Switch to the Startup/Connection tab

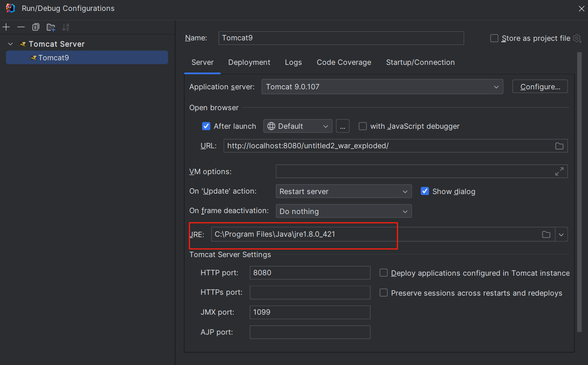[420, 63]
